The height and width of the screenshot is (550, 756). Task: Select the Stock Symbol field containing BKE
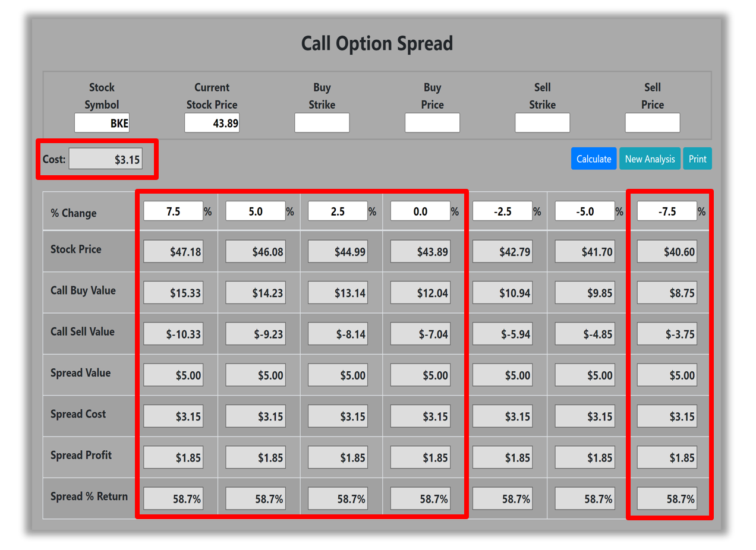[x=102, y=123]
